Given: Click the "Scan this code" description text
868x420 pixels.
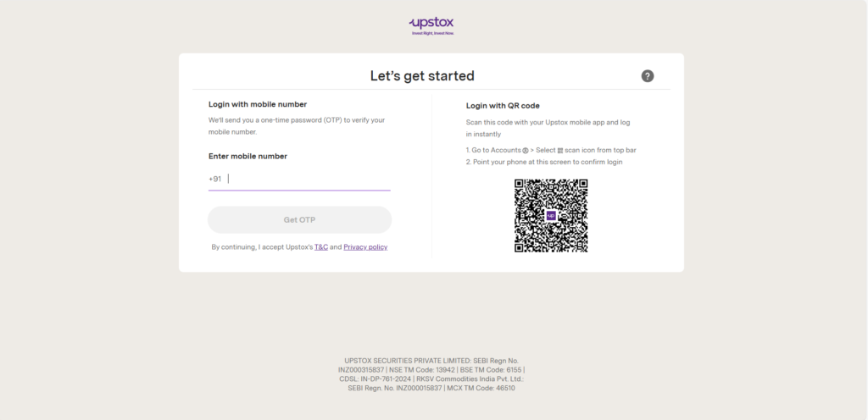Looking at the screenshot, I should [548, 128].
